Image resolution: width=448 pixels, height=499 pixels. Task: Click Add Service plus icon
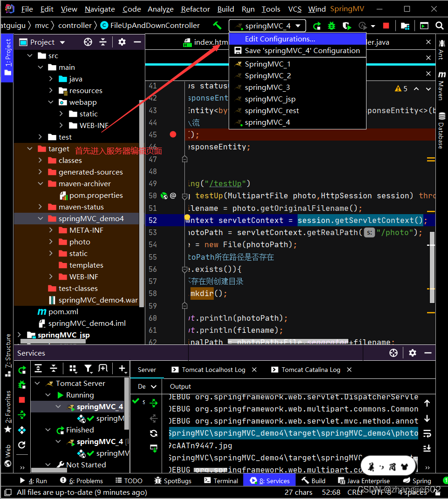coord(122,369)
